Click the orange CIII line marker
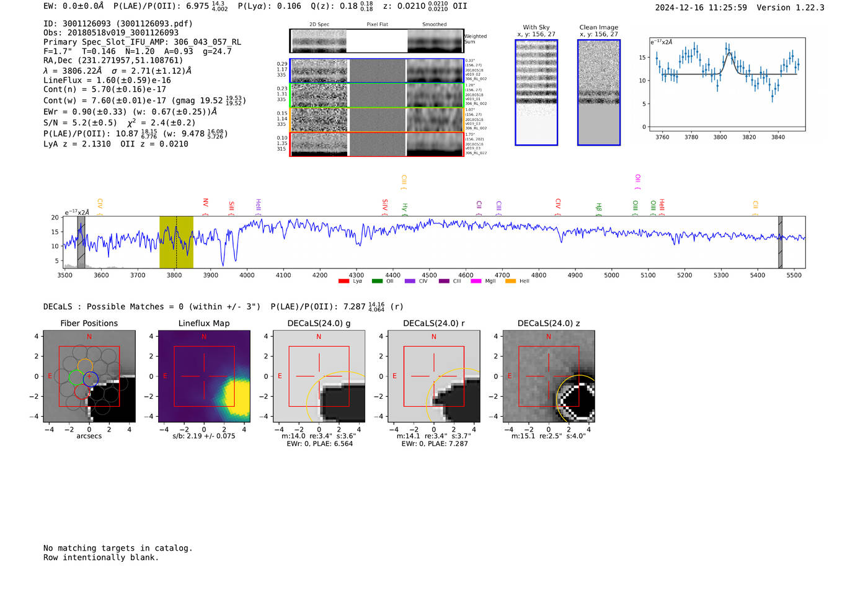 pyautogui.click(x=404, y=182)
